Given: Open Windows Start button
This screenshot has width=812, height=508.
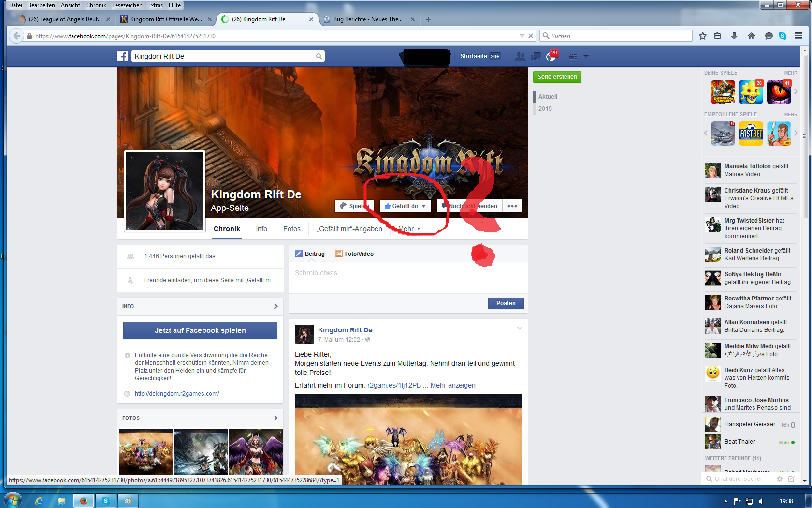Looking at the screenshot, I should point(13,500).
